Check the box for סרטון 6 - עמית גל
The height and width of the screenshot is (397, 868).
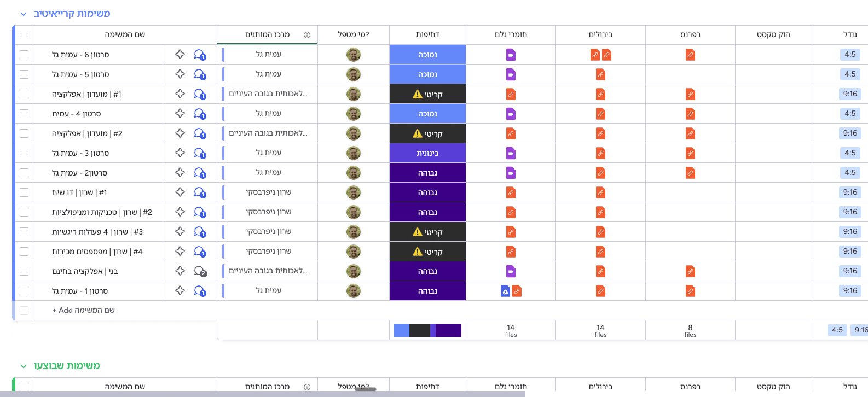click(24, 55)
